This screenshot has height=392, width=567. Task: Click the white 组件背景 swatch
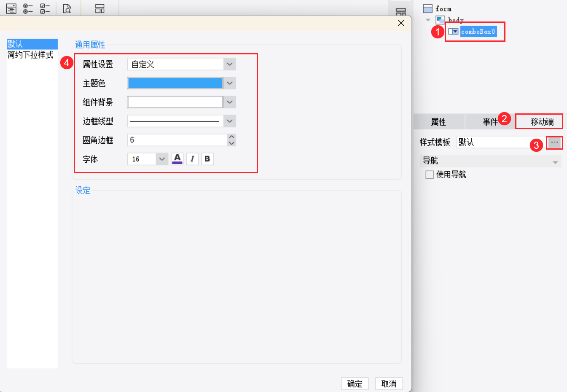175,102
